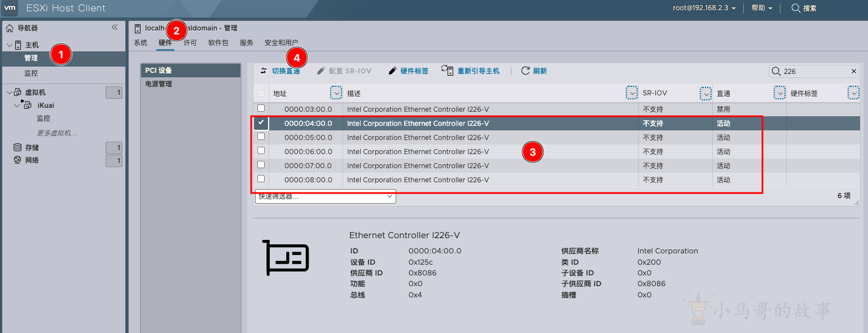Image resolution: width=868 pixels, height=333 pixels.
Task: Collapse the Virtual Machines (虚拟机) tree node
Action: 9,93
